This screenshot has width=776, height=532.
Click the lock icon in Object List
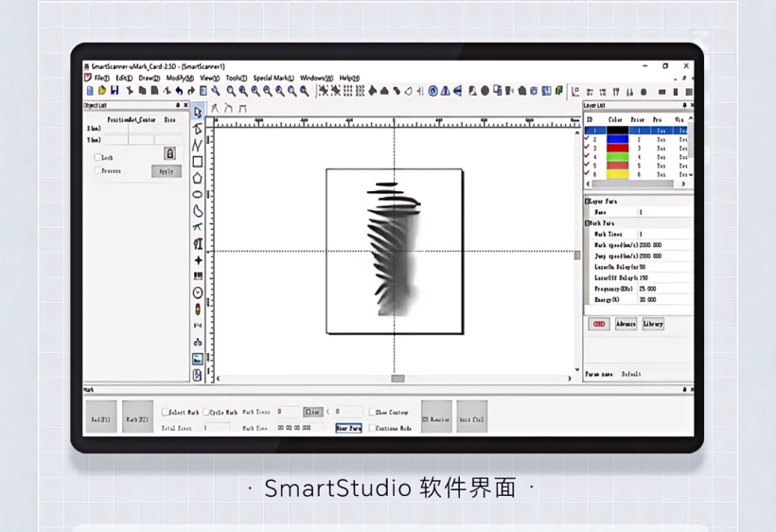click(170, 153)
